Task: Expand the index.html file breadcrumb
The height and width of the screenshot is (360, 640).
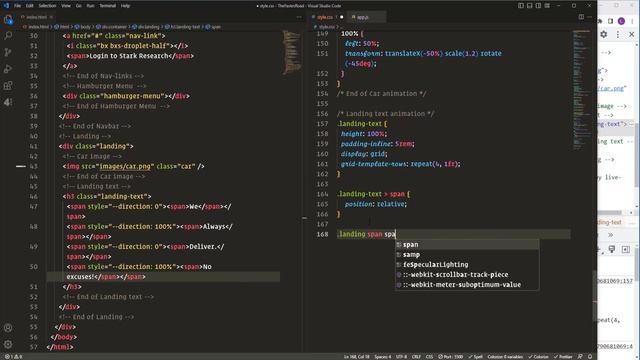Action: [37, 27]
